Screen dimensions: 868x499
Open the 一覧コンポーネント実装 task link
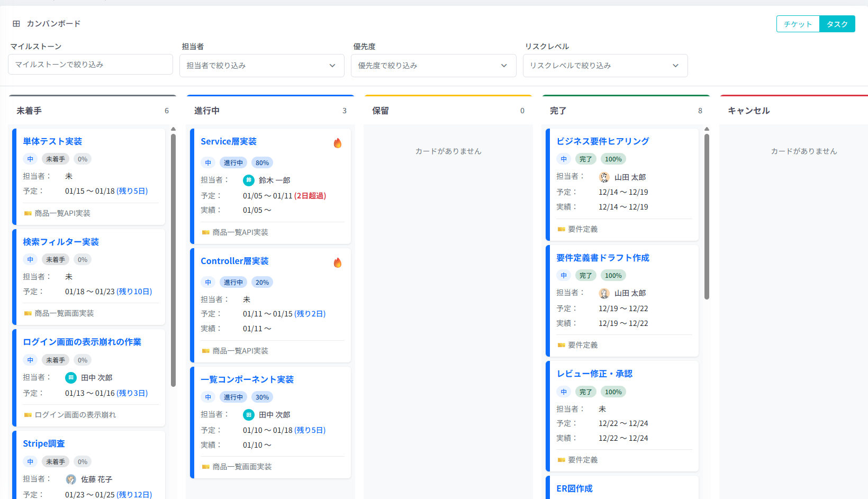[247, 379]
